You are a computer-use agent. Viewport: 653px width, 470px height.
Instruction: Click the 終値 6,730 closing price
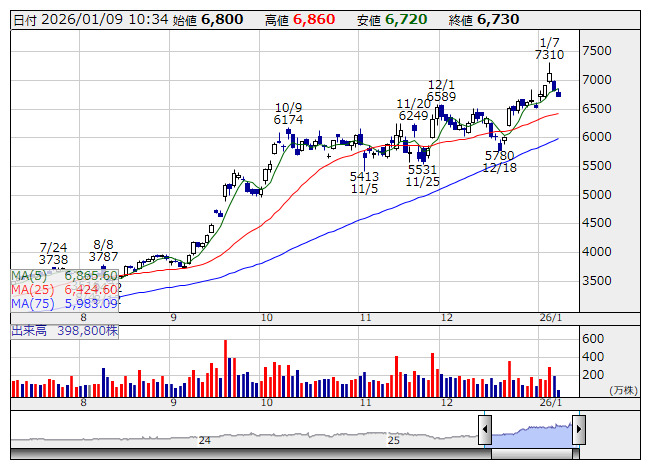tap(484, 20)
